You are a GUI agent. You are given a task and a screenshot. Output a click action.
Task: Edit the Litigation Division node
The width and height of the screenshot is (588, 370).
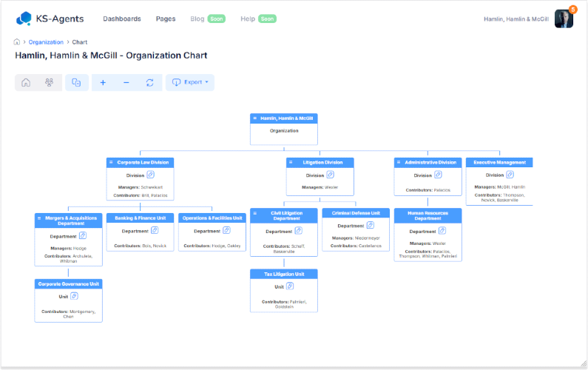tap(330, 175)
